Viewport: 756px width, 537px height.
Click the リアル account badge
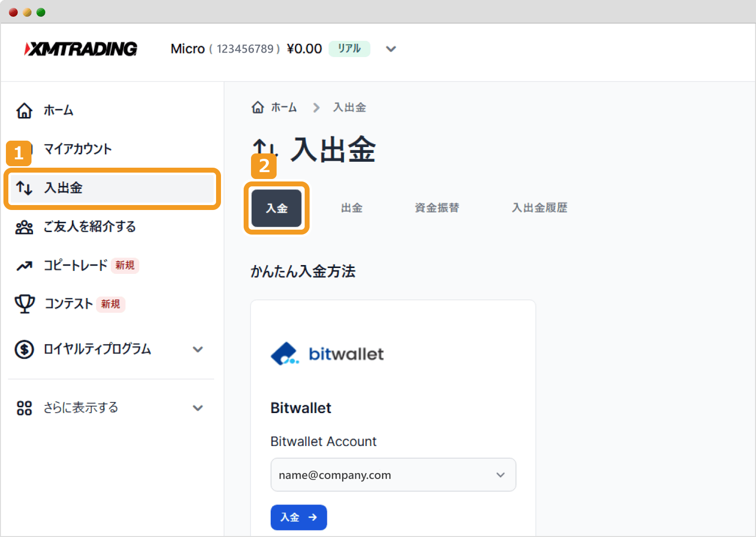coord(349,49)
